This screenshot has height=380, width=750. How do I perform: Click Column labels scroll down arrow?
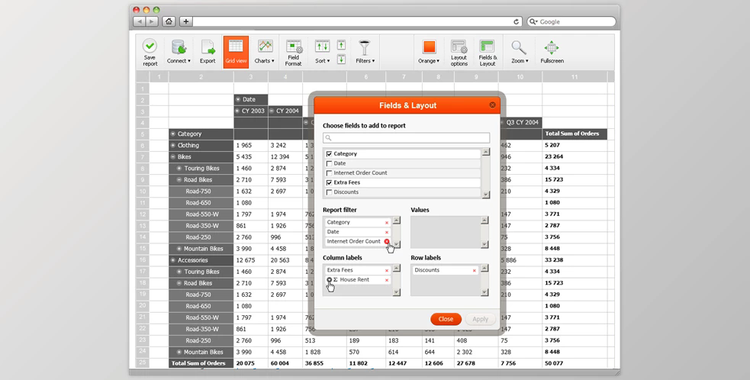pos(397,292)
